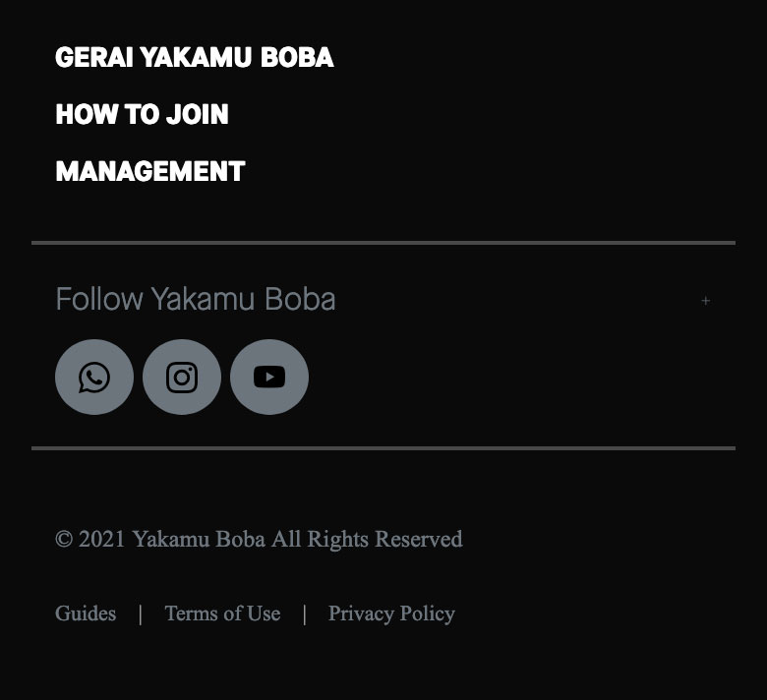Click the separator between Terms and Privacy
Screen dimensions: 767x700
point(304,614)
